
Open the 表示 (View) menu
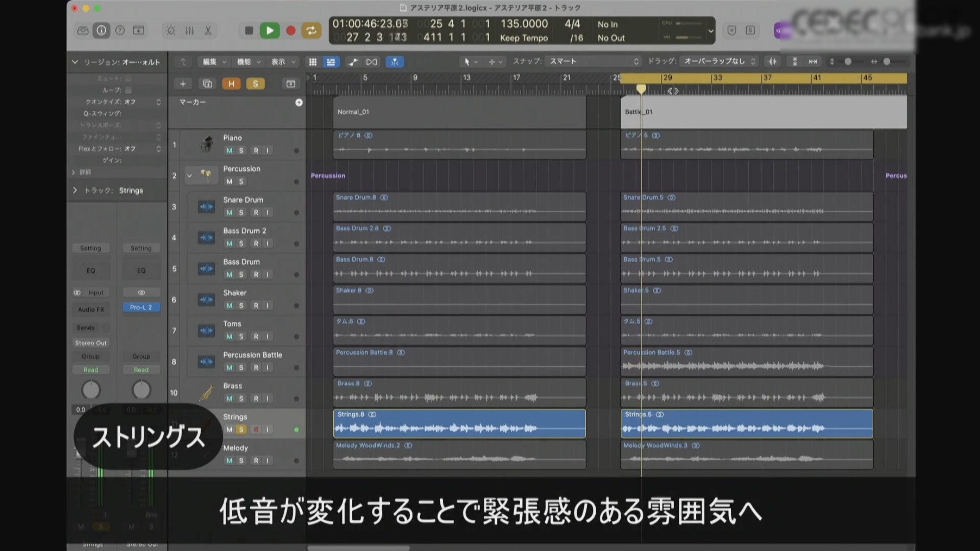pos(283,62)
